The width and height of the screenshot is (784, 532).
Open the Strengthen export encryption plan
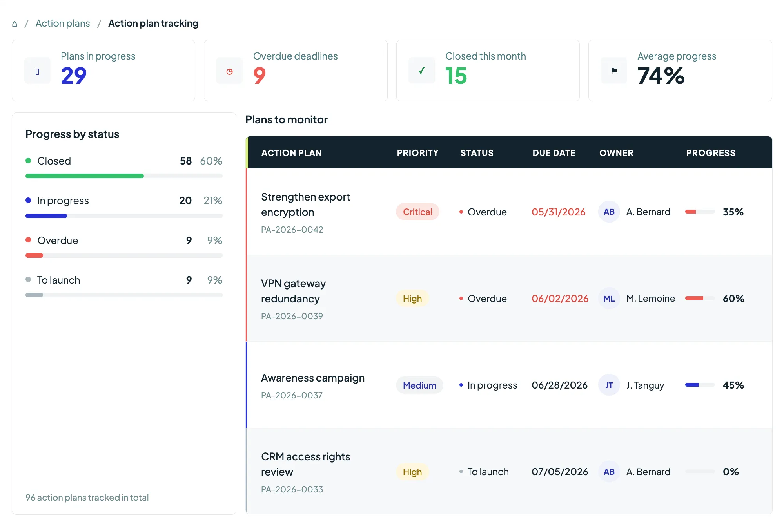click(305, 204)
